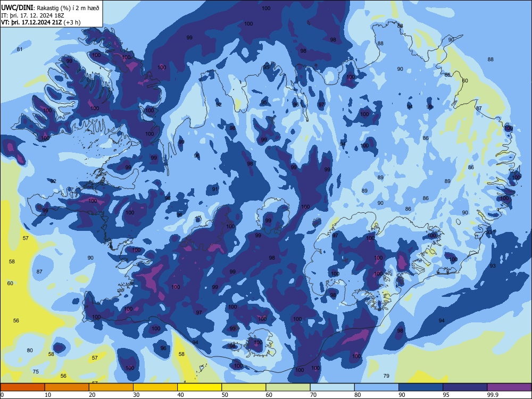Screen dimensions: 532x399
Task: Select the legend scale label 95
Action: (x=446, y=395)
